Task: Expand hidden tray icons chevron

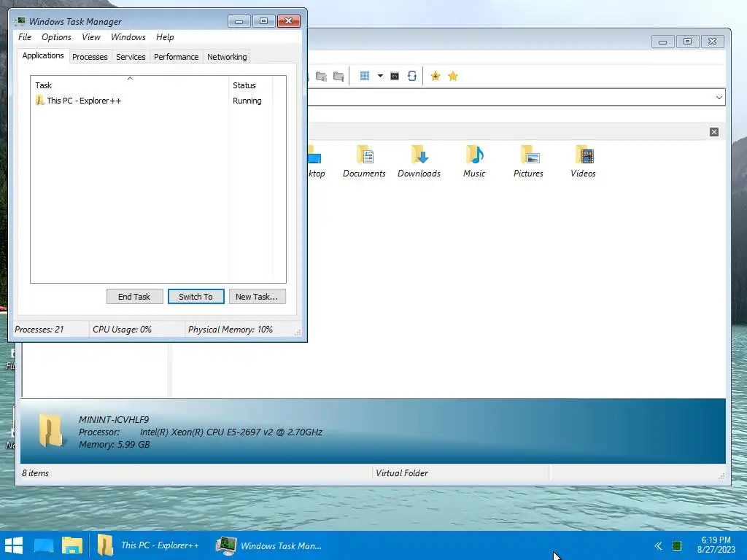Action: coord(659,545)
